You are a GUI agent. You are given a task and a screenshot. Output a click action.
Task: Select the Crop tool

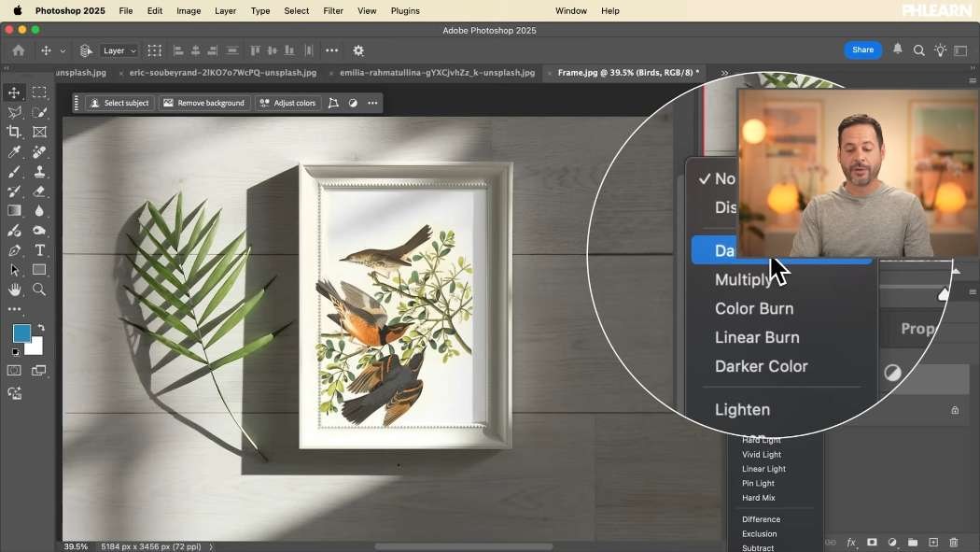14,132
